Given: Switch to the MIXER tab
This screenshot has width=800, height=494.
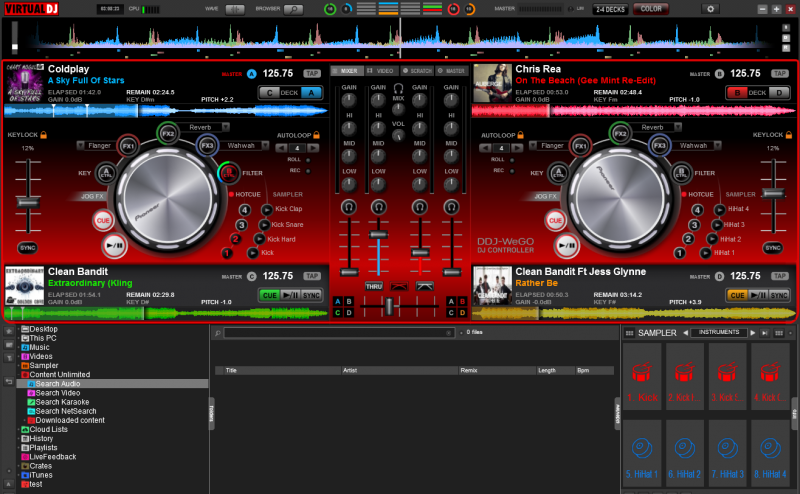Looking at the screenshot, I should point(346,71).
